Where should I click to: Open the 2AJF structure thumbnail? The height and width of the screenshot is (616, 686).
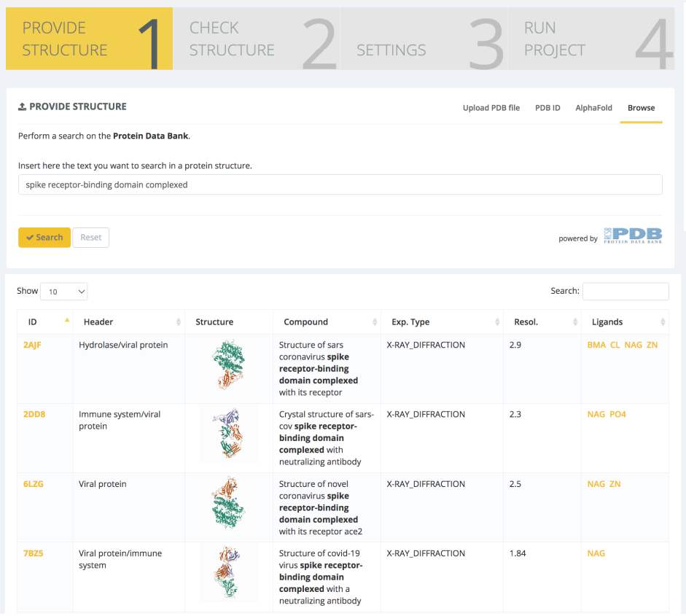[229, 367]
